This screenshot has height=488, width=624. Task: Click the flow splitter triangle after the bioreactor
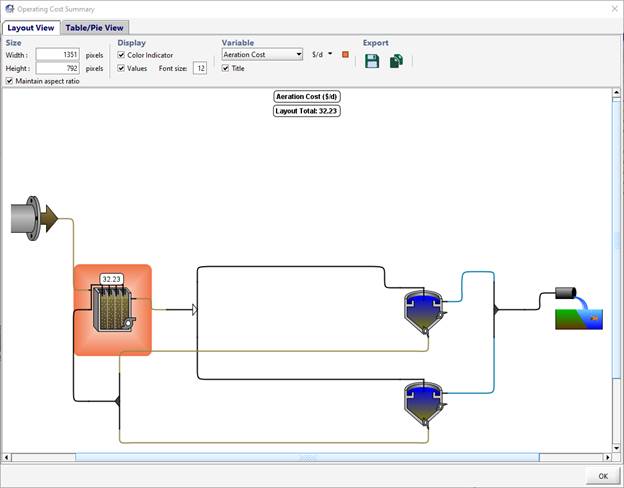(x=195, y=310)
